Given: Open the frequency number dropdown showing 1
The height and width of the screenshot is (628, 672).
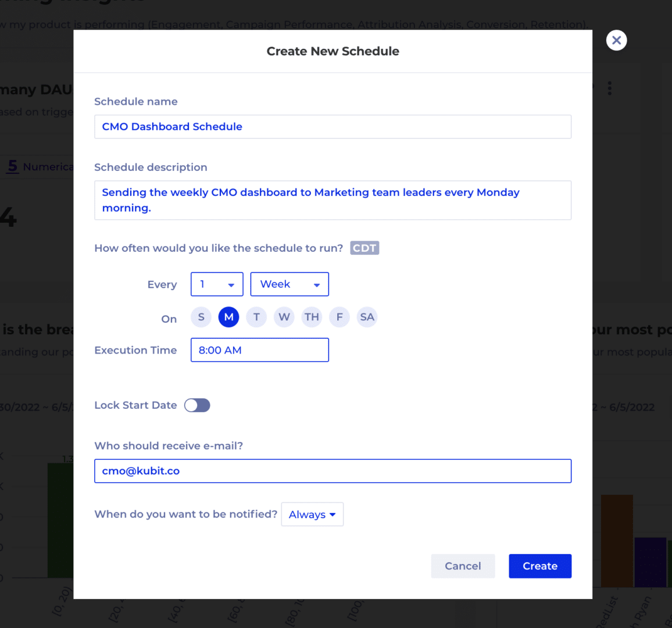Looking at the screenshot, I should (217, 284).
